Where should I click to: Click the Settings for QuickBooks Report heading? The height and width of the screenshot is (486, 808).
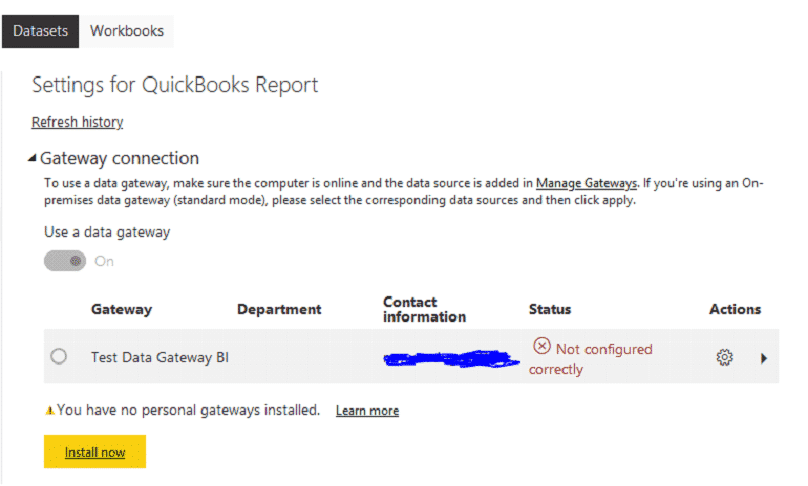pos(175,85)
